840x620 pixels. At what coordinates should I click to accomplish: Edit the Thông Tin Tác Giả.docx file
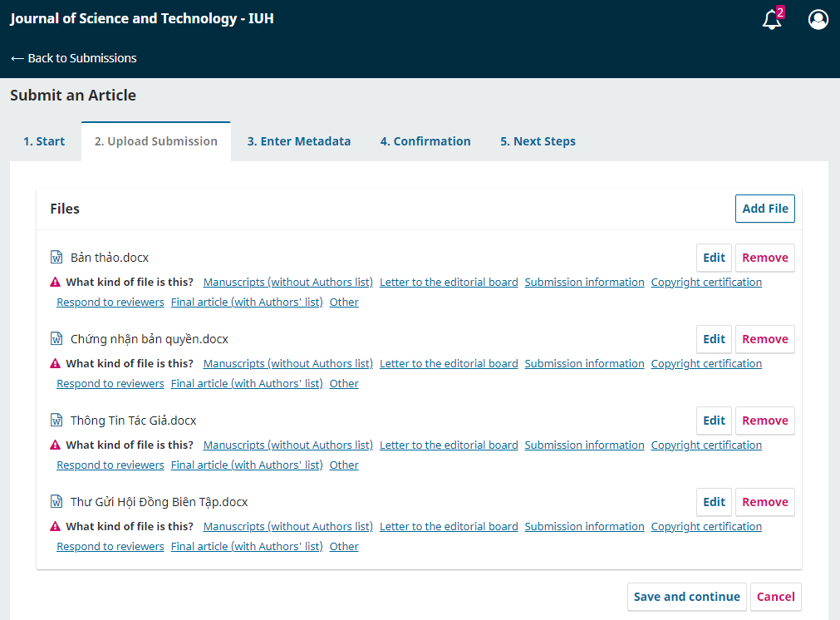(x=714, y=421)
